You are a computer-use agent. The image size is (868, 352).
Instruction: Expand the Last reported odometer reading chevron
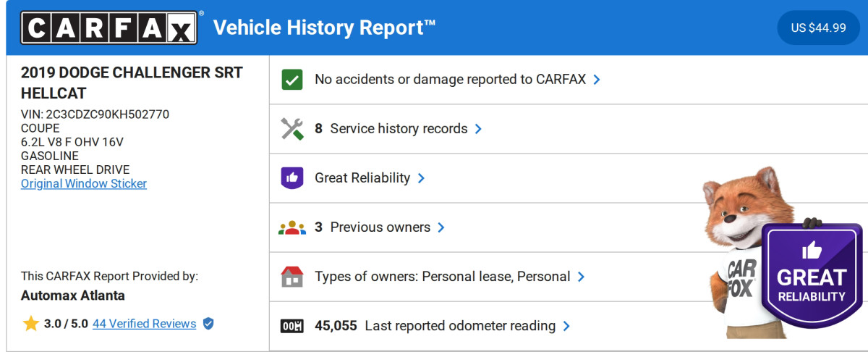coord(566,326)
